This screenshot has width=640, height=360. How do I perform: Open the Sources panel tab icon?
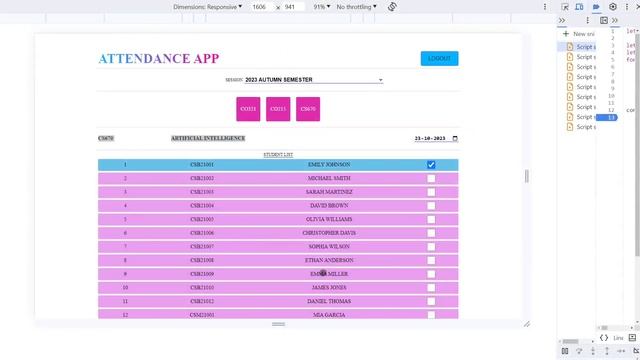point(596,7)
